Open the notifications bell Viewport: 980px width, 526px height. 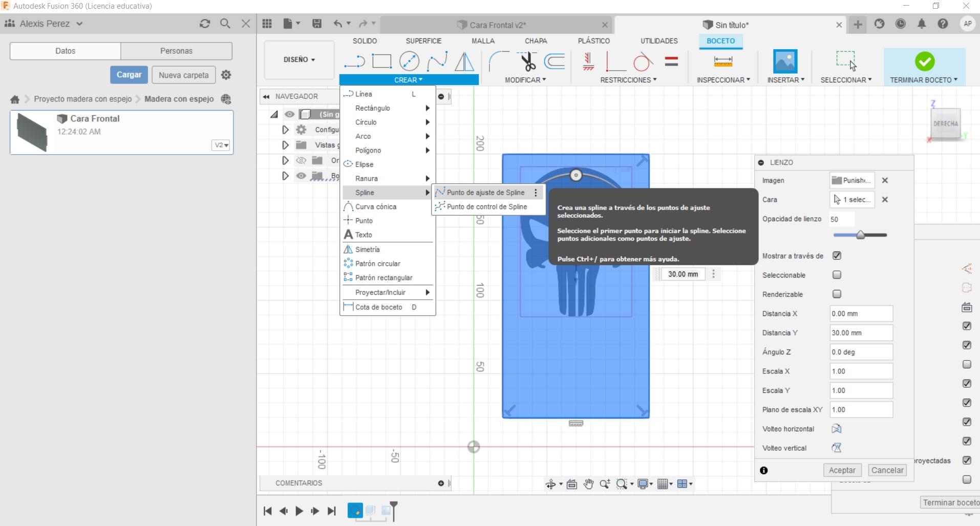pyautogui.click(x=922, y=24)
